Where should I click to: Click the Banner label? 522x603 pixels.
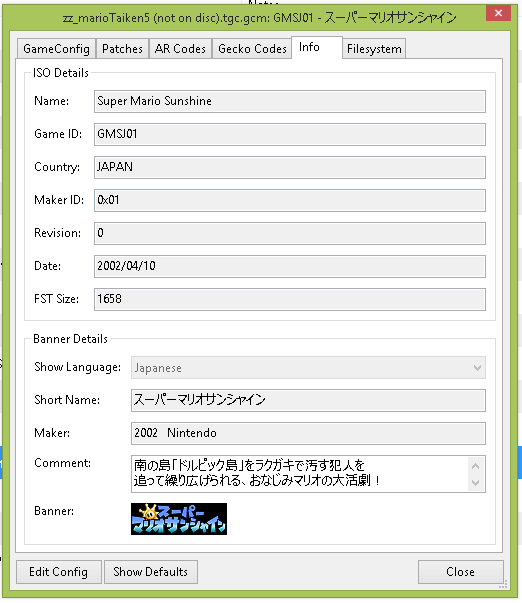coord(54,511)
